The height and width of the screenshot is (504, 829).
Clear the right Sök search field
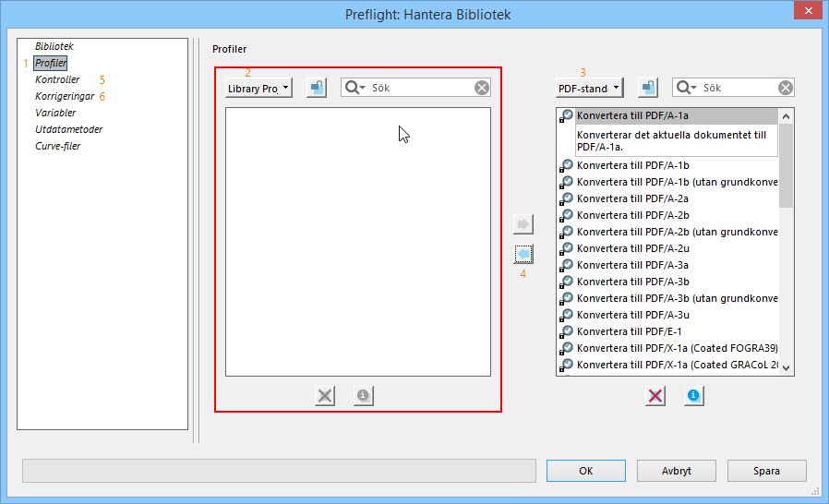[x=786, y=88]
